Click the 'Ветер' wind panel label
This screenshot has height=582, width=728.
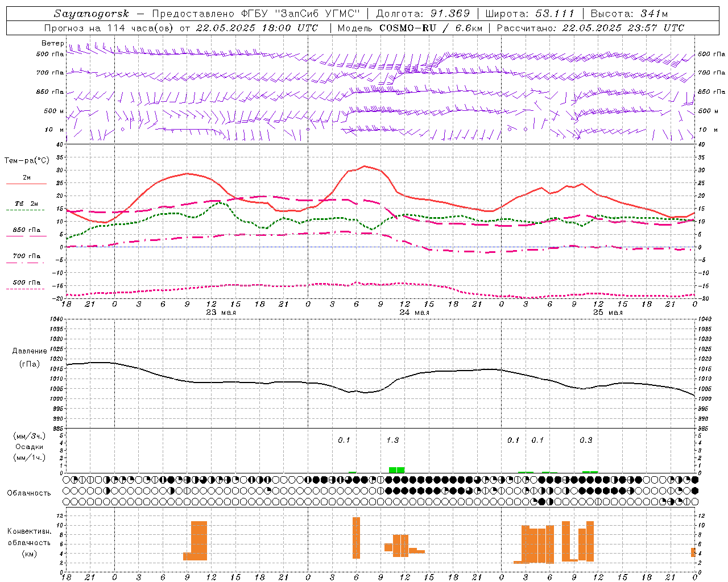(x=52, y=43)
